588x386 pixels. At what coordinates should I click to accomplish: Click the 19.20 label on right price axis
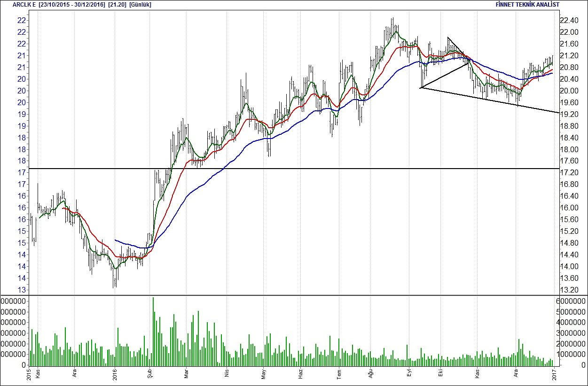tap(569, 115)
